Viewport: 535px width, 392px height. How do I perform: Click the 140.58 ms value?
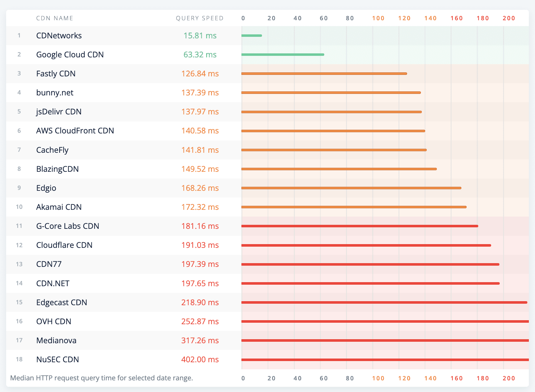(x=200, y=131)
